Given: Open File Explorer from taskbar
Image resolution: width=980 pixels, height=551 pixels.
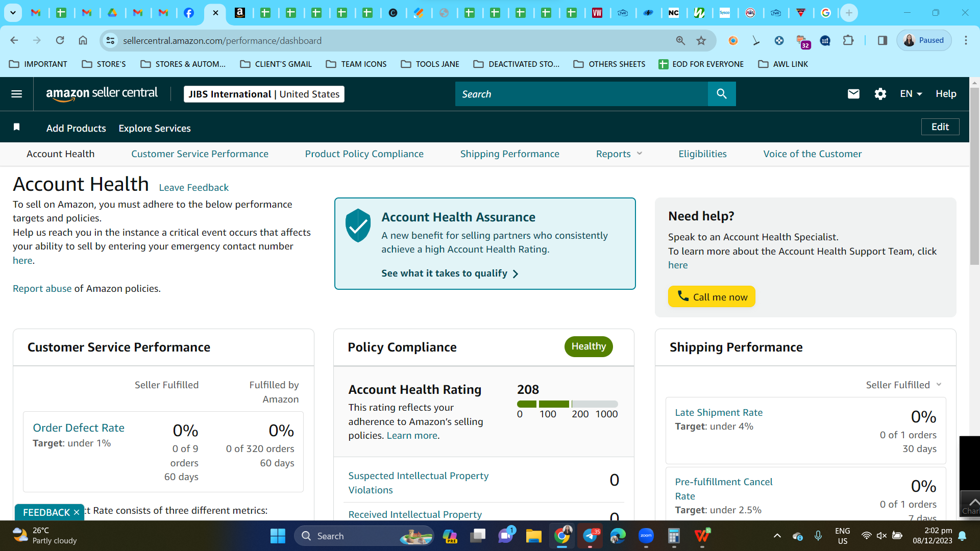Looking at the screenshot, I should click(x=534, y=536).
